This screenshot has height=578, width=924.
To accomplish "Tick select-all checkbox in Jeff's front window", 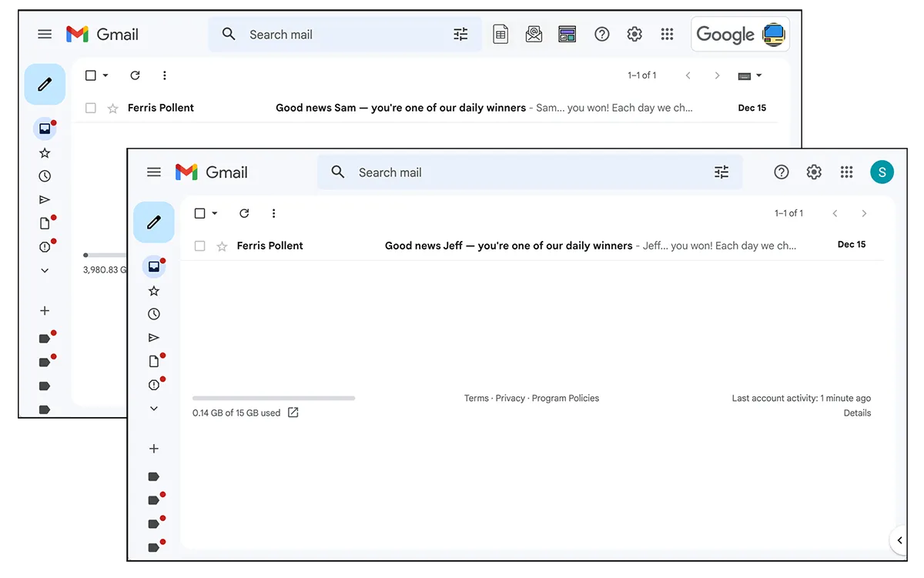I will (x=200, y=213).
